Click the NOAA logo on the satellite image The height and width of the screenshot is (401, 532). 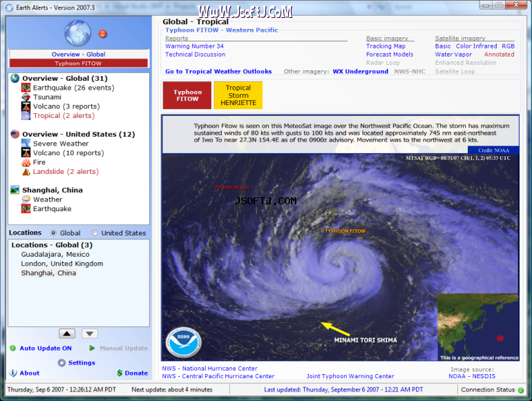(x=184, y=342)
